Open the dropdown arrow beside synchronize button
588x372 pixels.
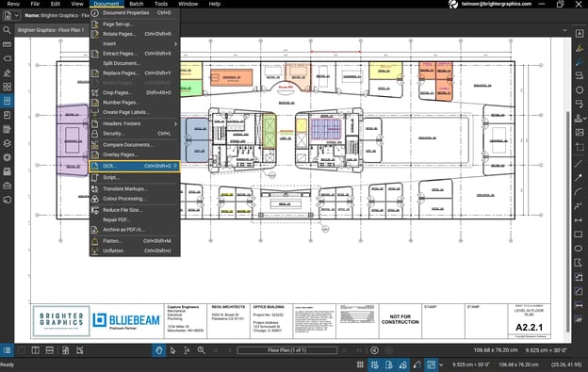point(441,364)
